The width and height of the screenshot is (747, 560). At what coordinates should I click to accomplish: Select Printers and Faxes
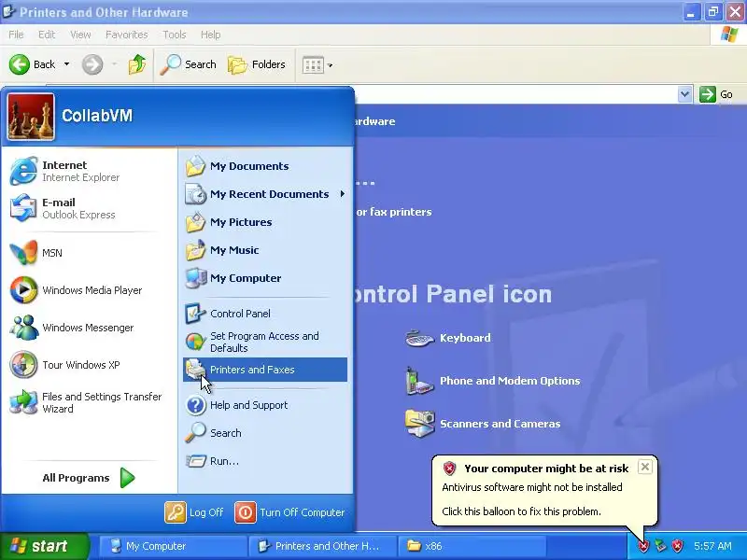coord(265,370)
